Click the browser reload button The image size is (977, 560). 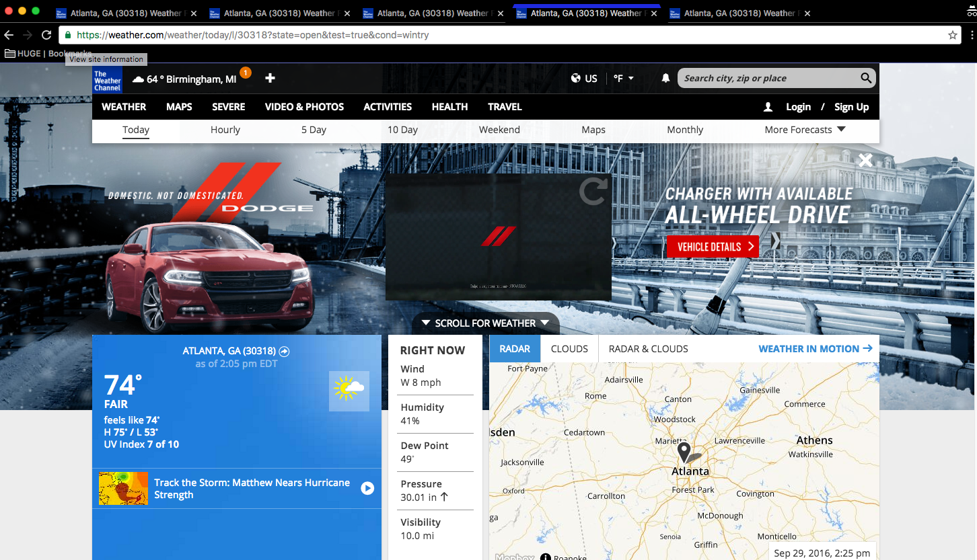pyautogui.click(x=46, y=35)
